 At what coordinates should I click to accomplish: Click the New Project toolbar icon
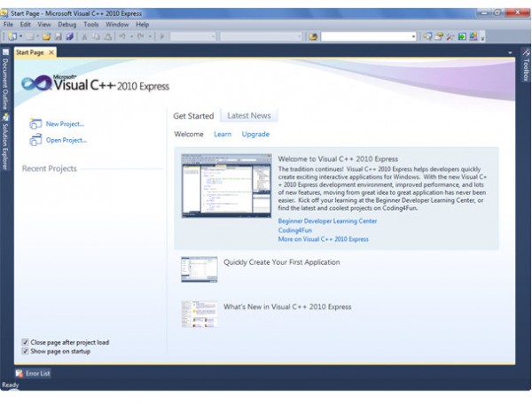click(x=12, y=36)
